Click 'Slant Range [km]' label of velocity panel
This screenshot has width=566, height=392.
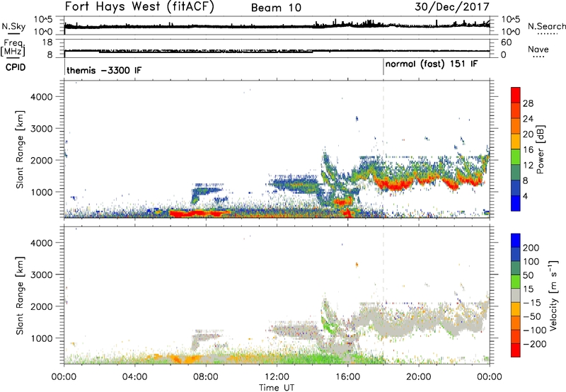tap(20, 296)
